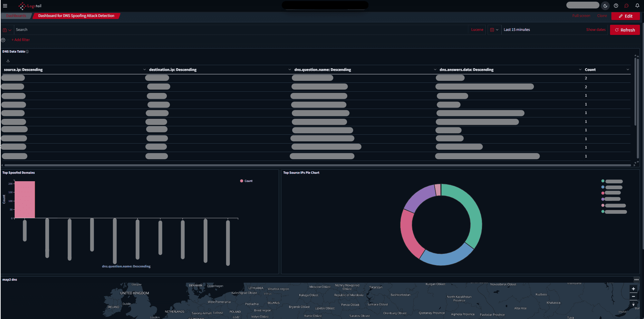Open the hamburger navigation menu

coord(5,6)
